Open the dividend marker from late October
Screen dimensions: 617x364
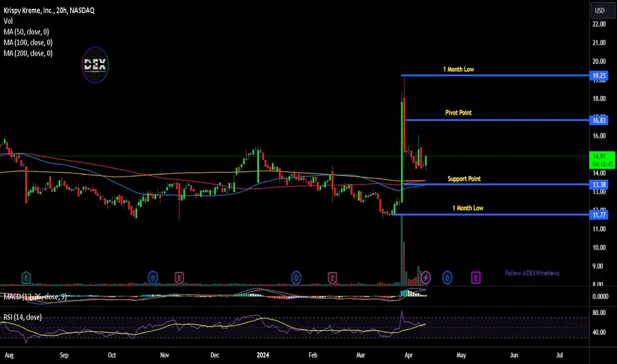pos(153,278)
